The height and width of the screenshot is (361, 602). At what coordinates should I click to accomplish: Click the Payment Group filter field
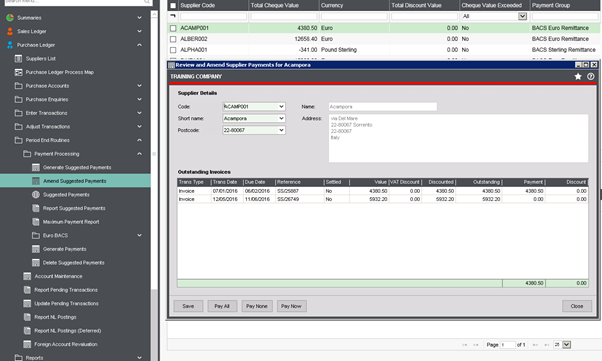pyautogui.click(x=565, y=16)
